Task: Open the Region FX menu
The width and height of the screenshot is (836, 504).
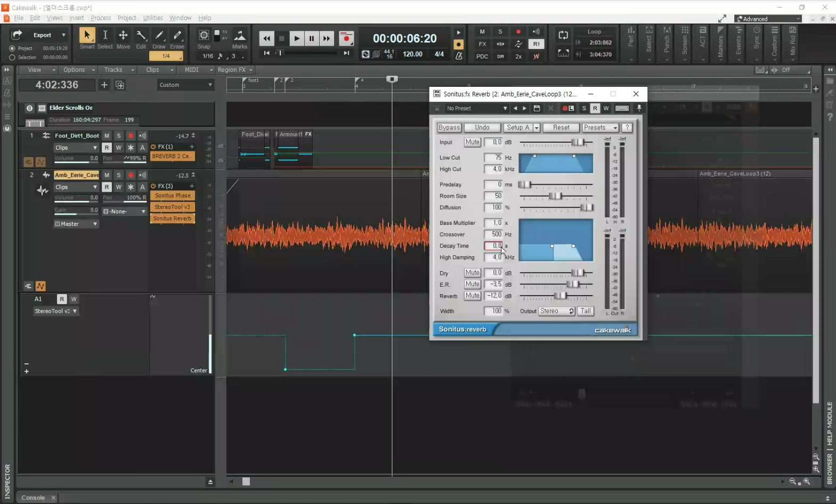Action: point(234,70)
